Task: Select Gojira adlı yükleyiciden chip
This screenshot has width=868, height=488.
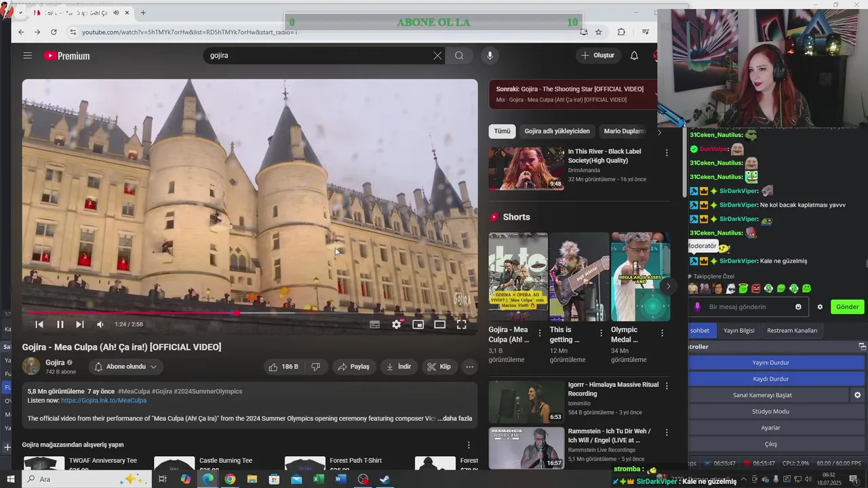Action: point(557,131)
